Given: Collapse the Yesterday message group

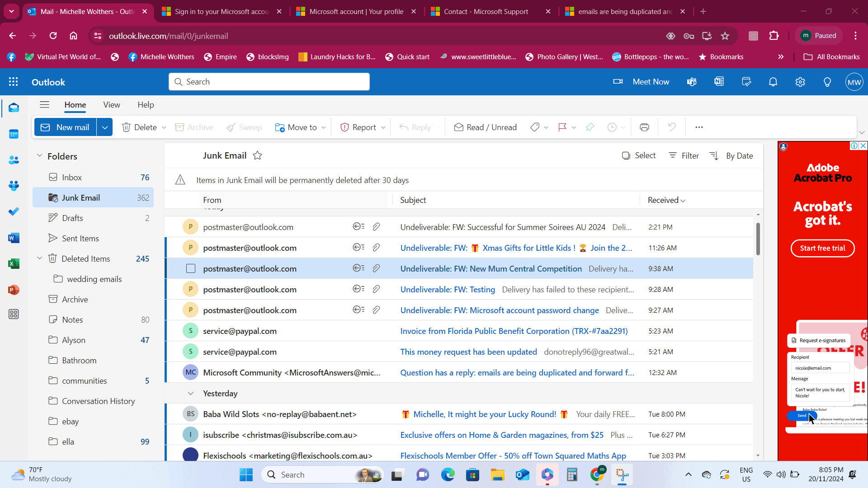Looking at the screenshot, I should (x=191, y=394).
